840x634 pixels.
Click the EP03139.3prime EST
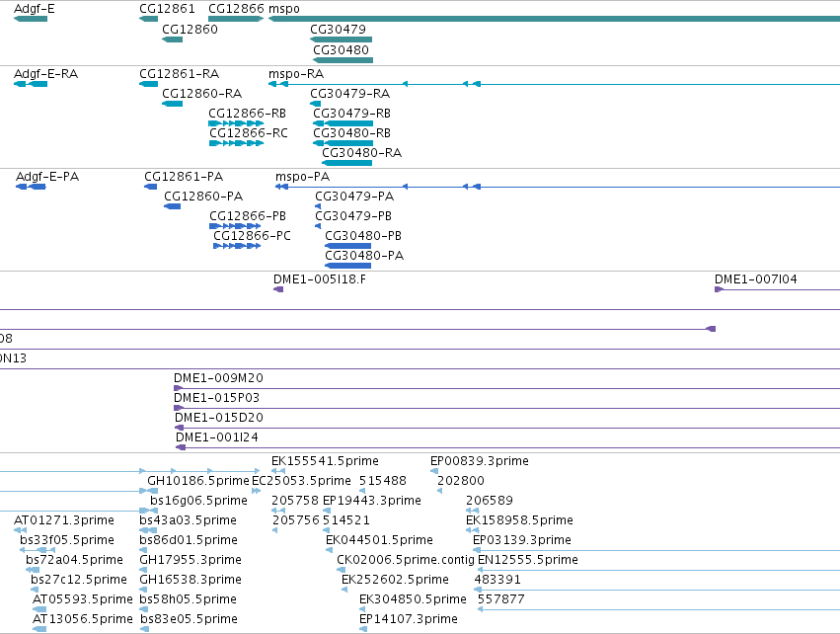point(656,550)
